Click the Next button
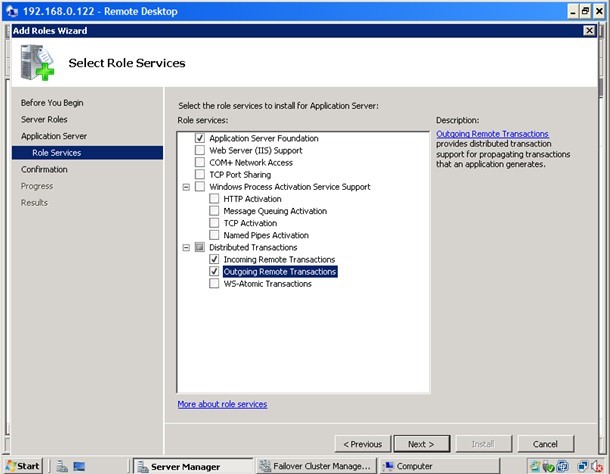The height and width of the screenshot is (474, 610). pyautogui.click(x=422, y=444)
